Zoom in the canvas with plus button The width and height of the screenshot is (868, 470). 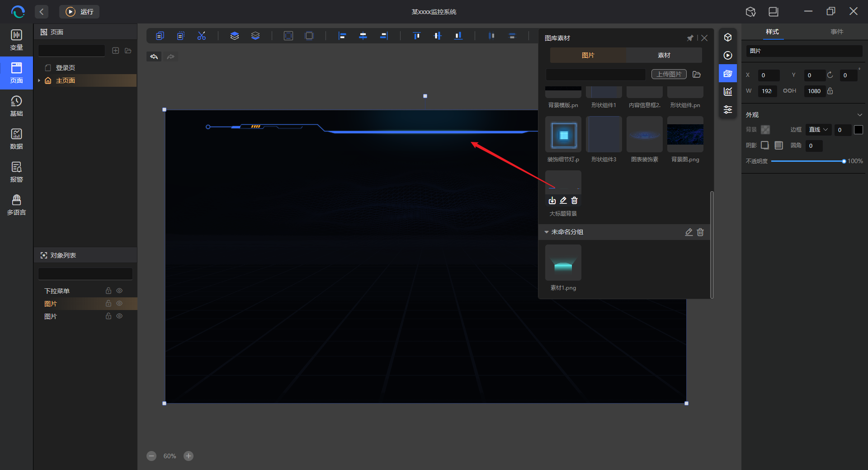(189, 456)
